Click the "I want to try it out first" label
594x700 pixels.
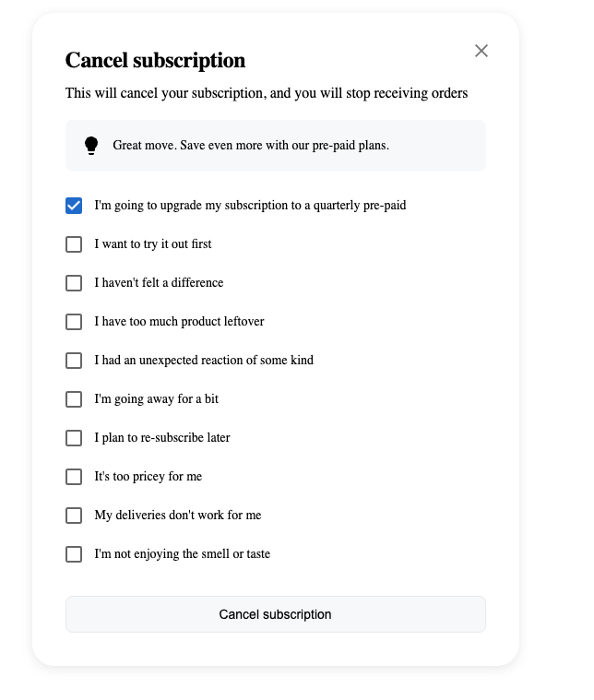(153, 244)
